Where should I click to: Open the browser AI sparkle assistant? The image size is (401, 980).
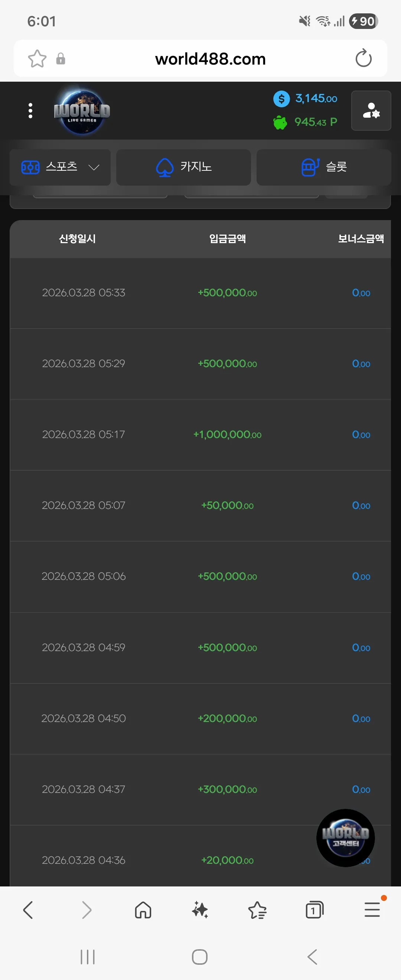click(200, 910)
